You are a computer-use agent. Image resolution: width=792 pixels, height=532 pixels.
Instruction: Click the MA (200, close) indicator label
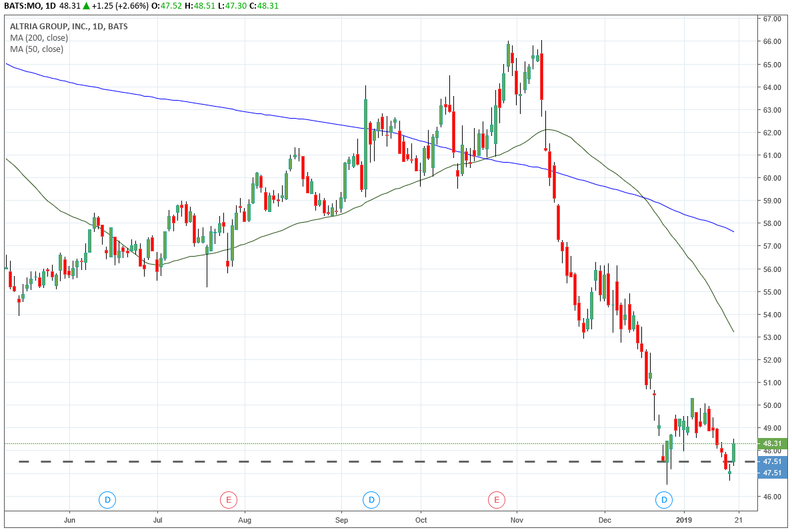39,38
